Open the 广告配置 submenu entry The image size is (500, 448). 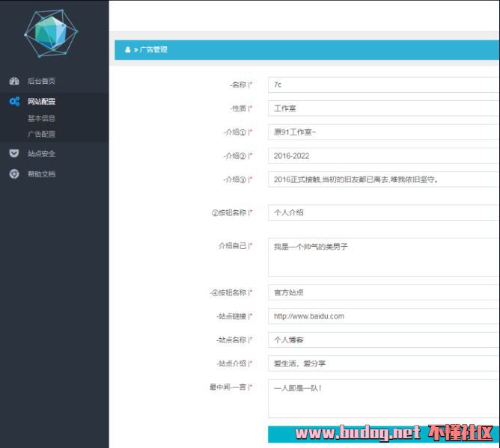pyautogui.click(x=41, y=135)
